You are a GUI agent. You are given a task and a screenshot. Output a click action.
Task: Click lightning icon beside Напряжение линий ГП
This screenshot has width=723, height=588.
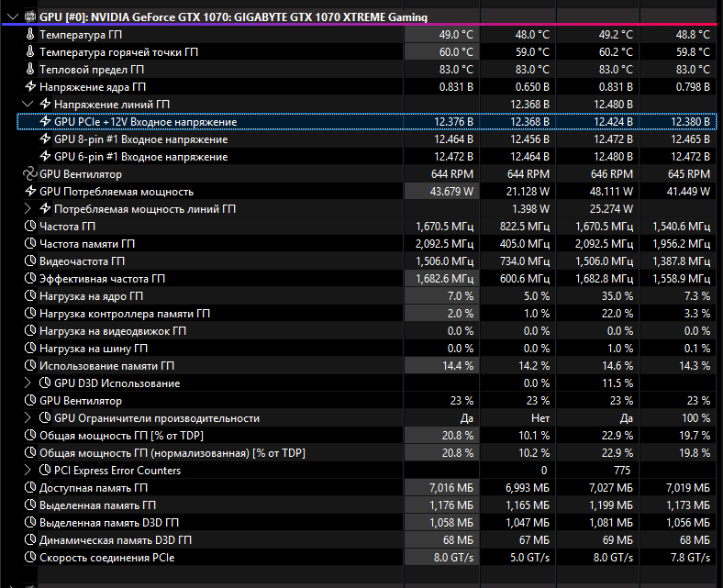click(45, 105)
